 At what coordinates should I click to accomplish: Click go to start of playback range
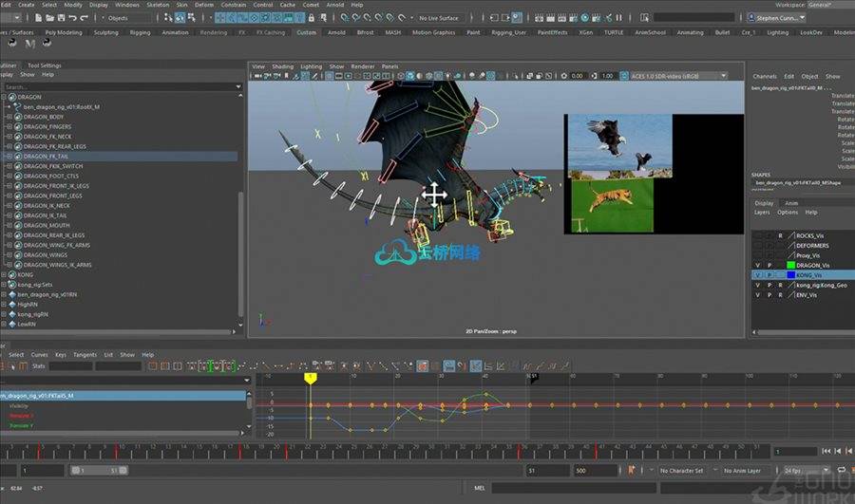click(826, 451)
